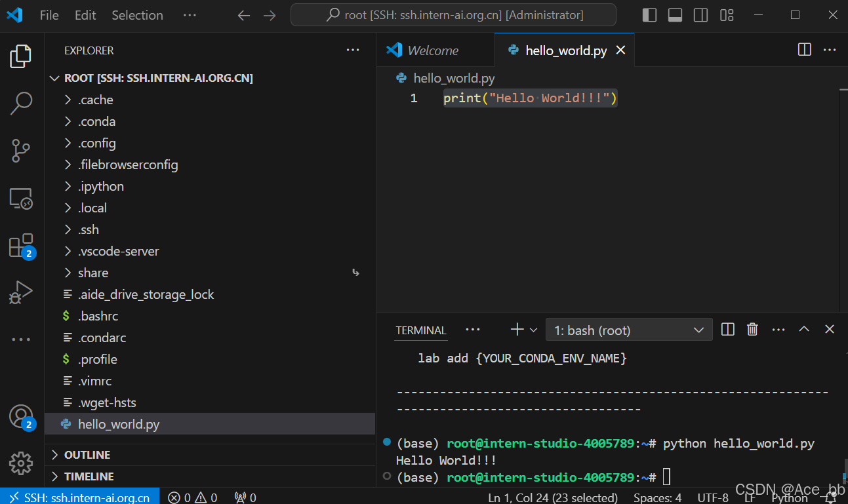Expand the TIMELINE section
Image resolution: width=848 pixels, height=504 pixels.
click(210, 476)
